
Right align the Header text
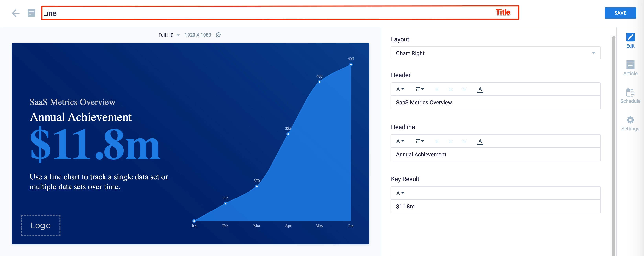(463, 89)
